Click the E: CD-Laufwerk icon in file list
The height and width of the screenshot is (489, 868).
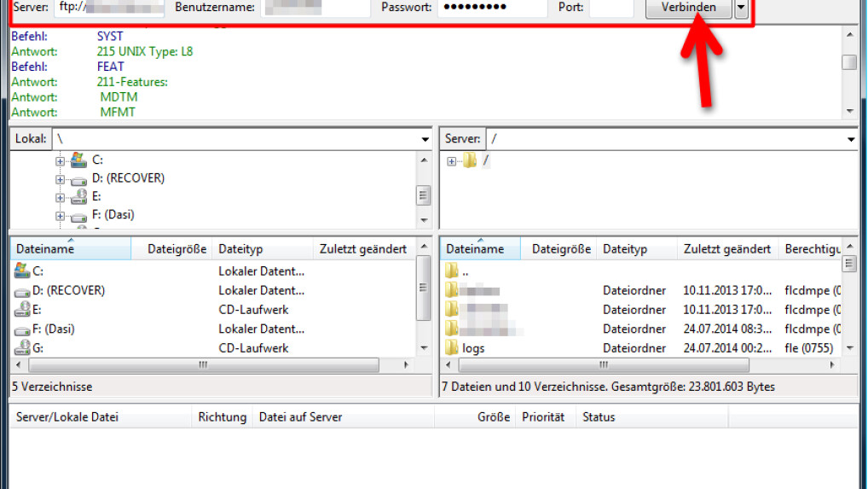coord(22,309)
